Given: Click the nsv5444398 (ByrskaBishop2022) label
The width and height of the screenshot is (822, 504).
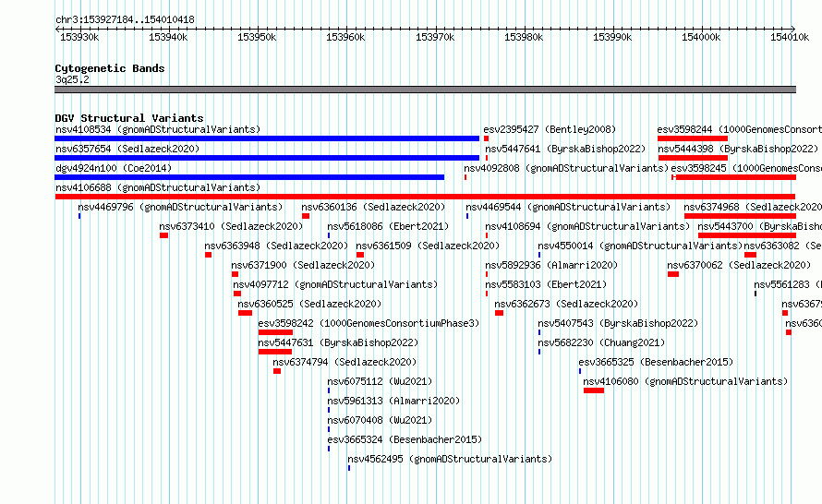Looking at the screenshot, I should pyautogui.click(x=738, y=149).
